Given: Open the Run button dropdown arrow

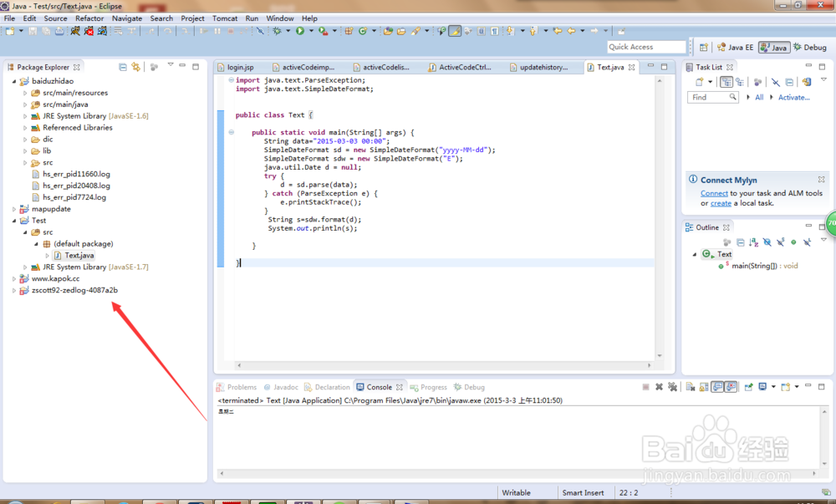Looking at the screenshot, I should pos(311,31).
